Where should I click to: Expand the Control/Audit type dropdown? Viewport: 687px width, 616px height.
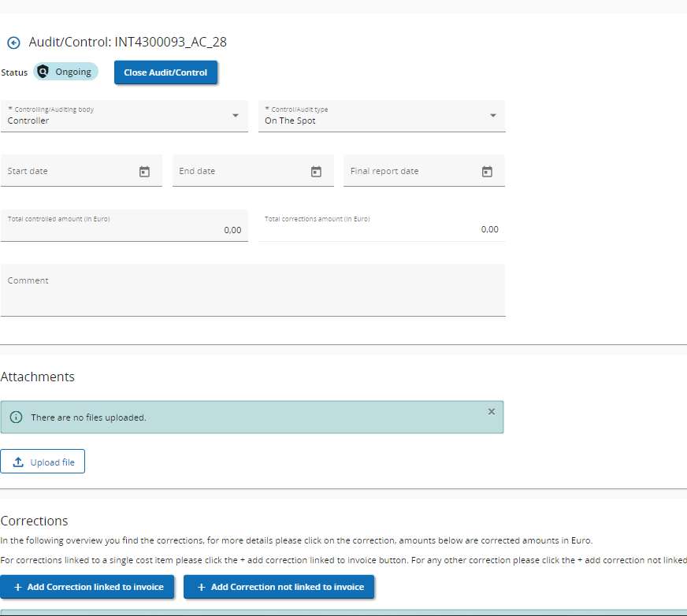pos(492,116)
